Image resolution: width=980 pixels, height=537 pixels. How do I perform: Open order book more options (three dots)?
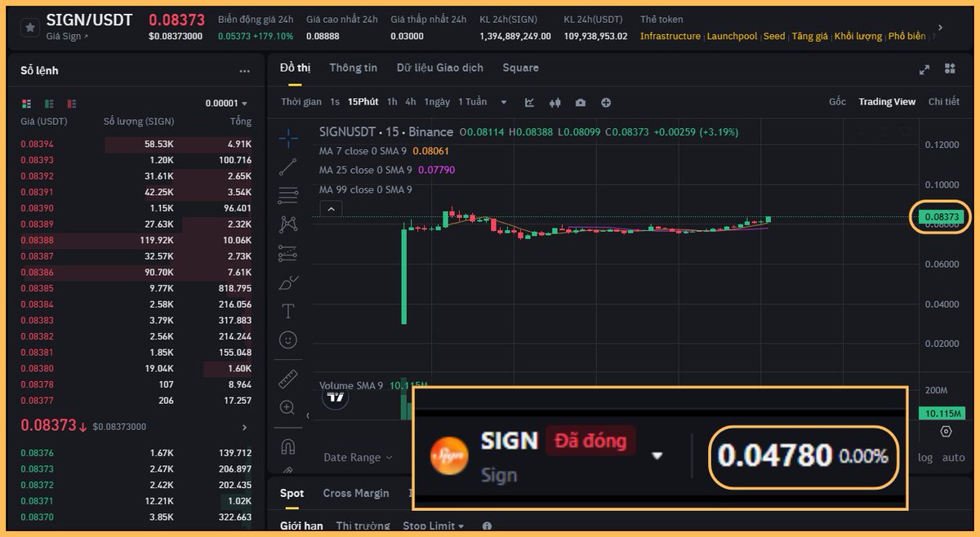244,71
